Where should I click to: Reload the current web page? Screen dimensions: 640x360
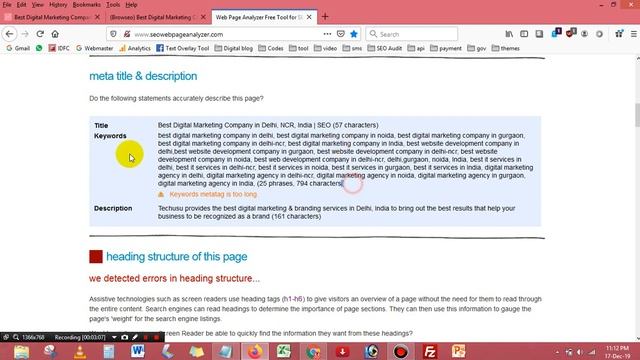point(40,34)
